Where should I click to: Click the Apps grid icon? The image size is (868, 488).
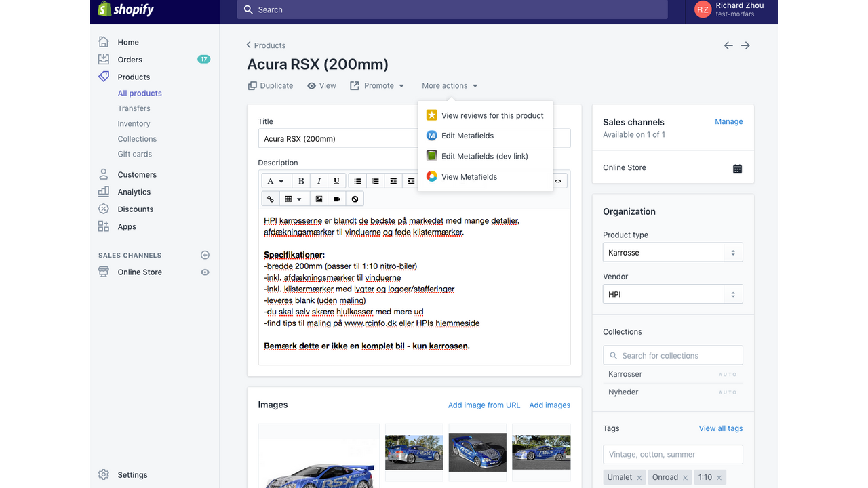click(x=104, y=226)
